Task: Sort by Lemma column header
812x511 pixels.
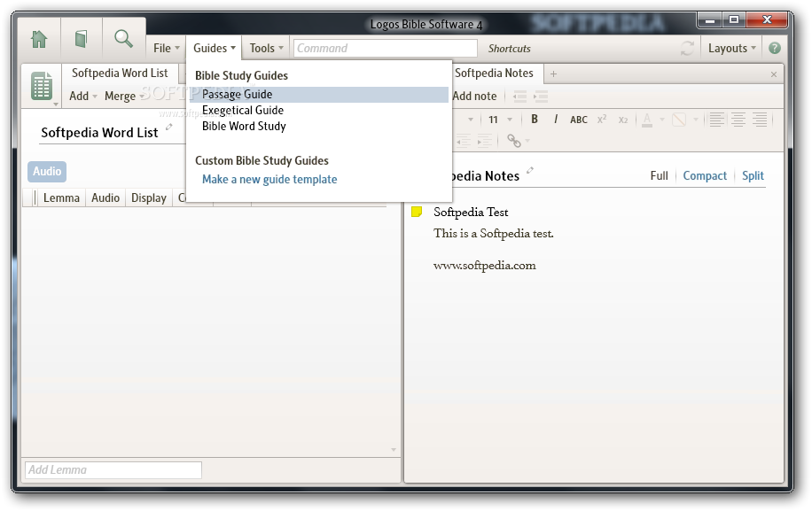Action: (61, 198)
